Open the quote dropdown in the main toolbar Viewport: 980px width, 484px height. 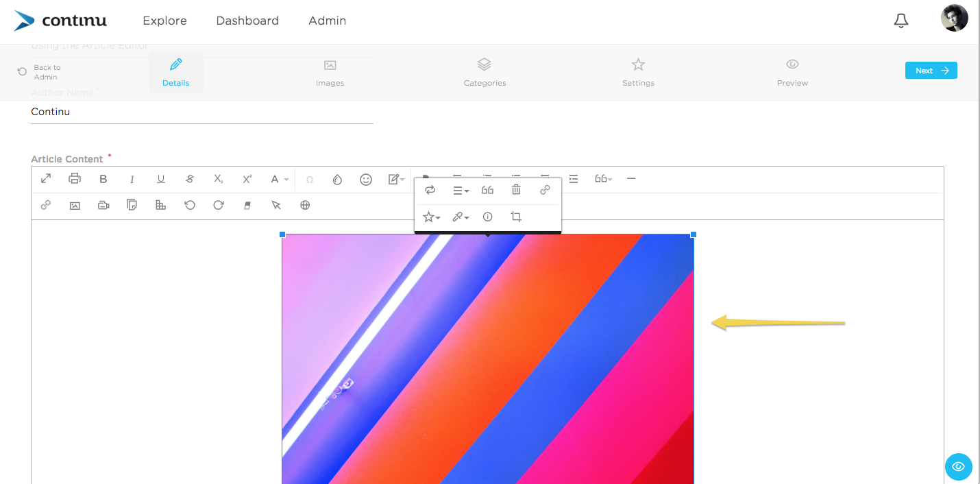(x=603, y=179)
